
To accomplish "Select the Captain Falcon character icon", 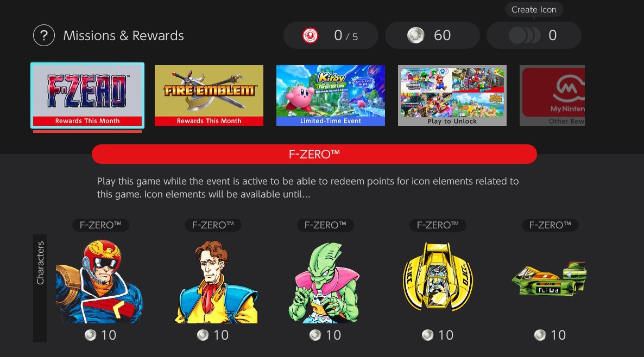I will click(x=99, y=282).
